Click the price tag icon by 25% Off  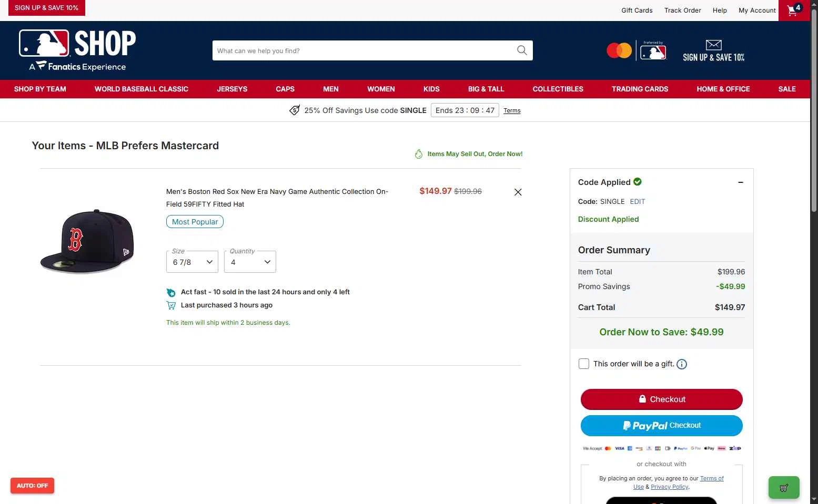[295, 110]
